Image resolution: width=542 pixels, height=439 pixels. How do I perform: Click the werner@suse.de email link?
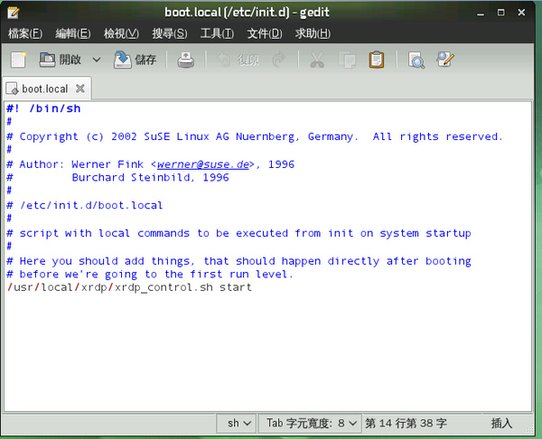click(x=203, y=164)
